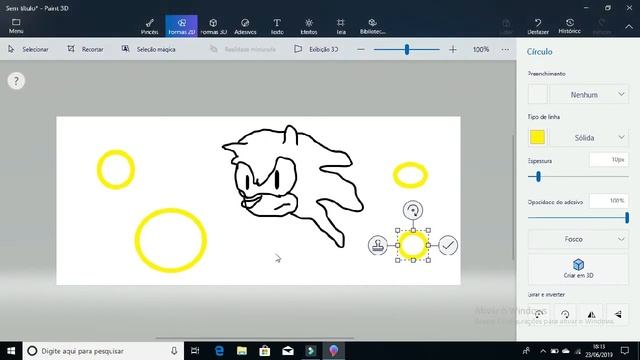
Task: Click the rotation handle above the circle
Action: click(x=413, y=210)
